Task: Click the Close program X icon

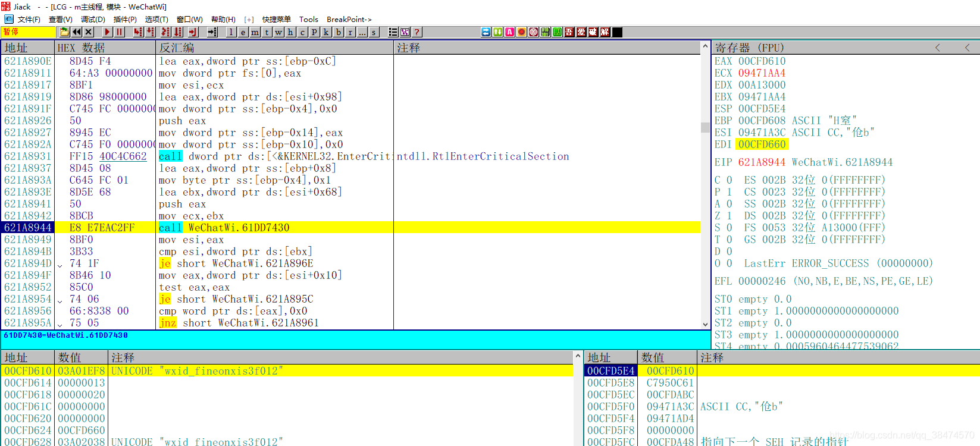Action: 89,32
